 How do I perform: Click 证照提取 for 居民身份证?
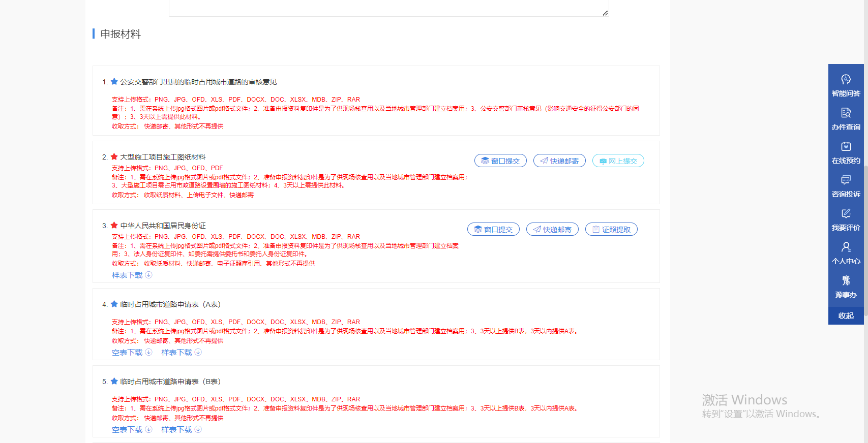611,230
